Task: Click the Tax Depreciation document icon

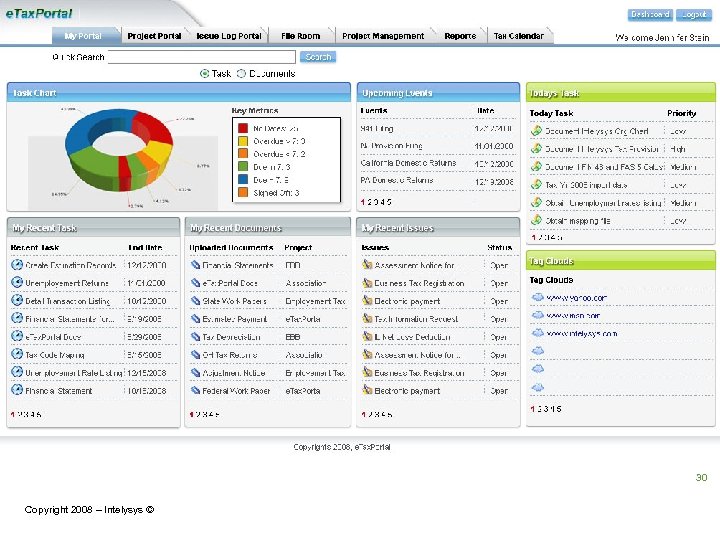Action: tap(195, 337)
